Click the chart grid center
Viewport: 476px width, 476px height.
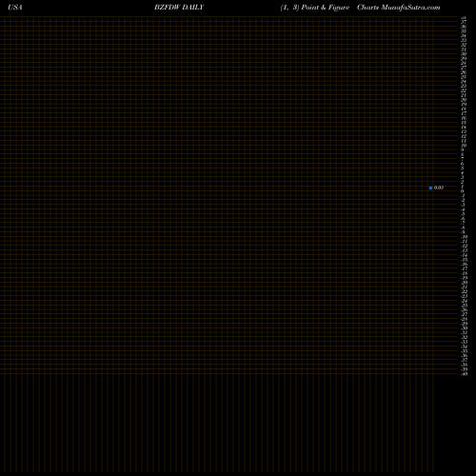(x=228, y=195)
